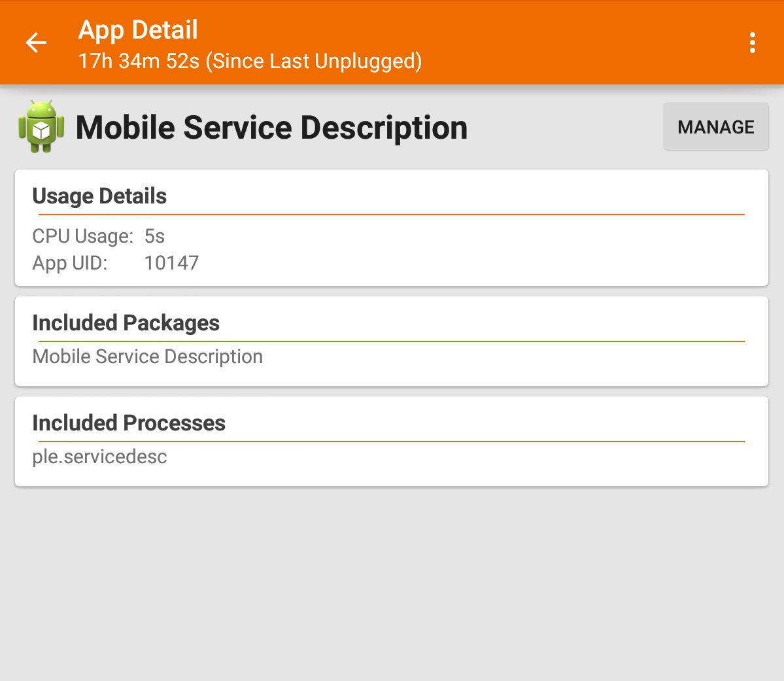This screenshot has width=784, height=681.
Task: Select the Mobile Service Description package entry
Action: [x=147, y=357]
